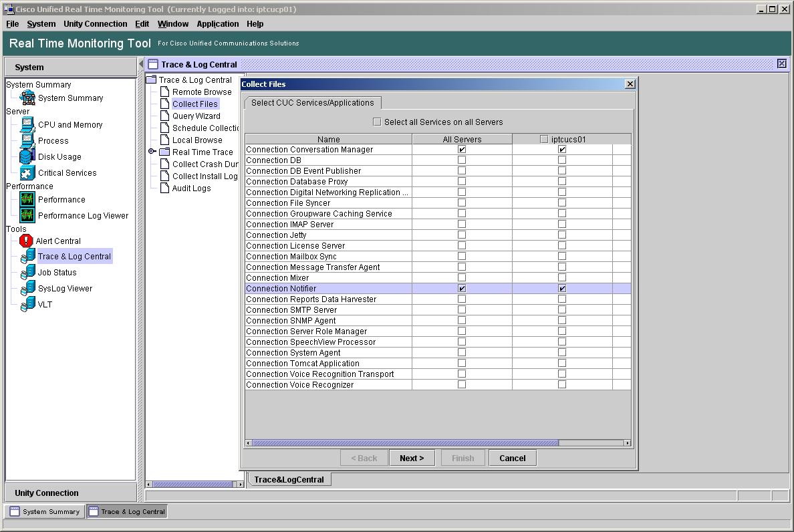Viewport: 794px width, 532px height.
Task: Check Connection Mixer under iptcucs01
Action: [562, 277]
